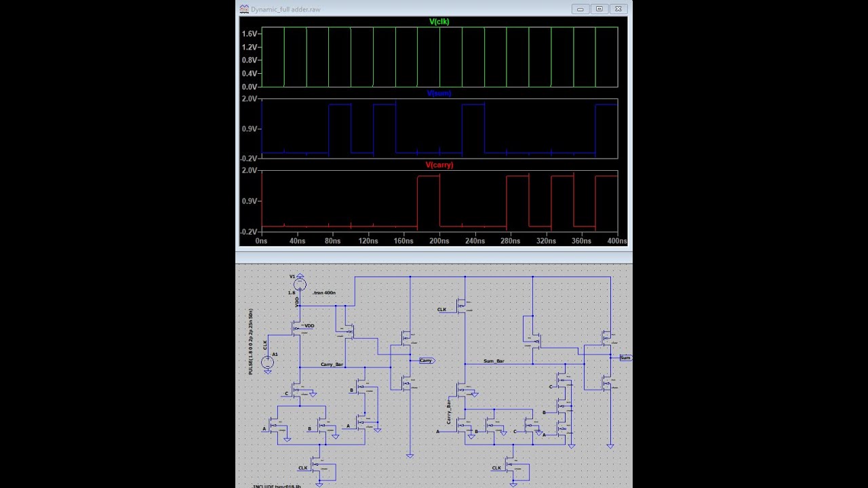
Task: Minimize the Dynamic_full adder.raw waveform window
Action: (x=580, y=9)
